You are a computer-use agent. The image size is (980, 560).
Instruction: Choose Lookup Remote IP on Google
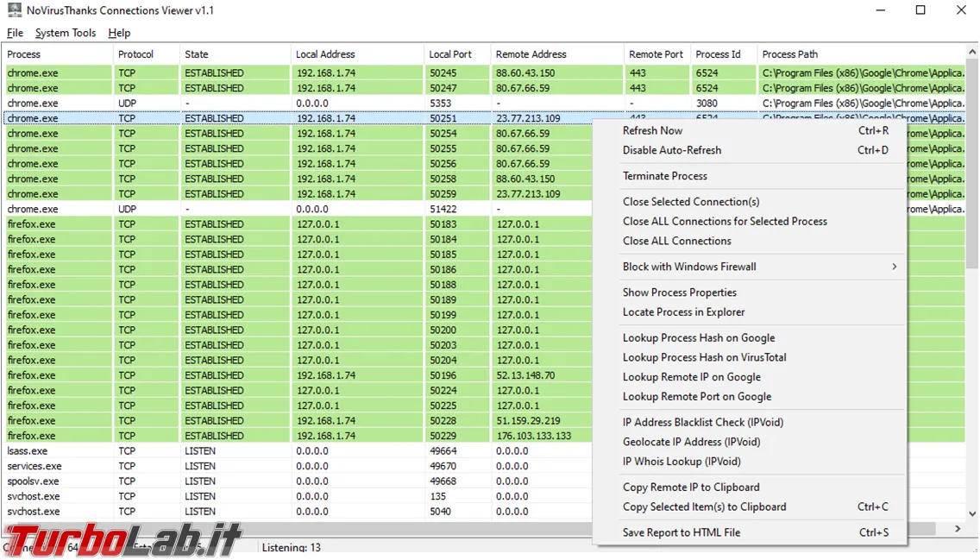tap(749, 377)
